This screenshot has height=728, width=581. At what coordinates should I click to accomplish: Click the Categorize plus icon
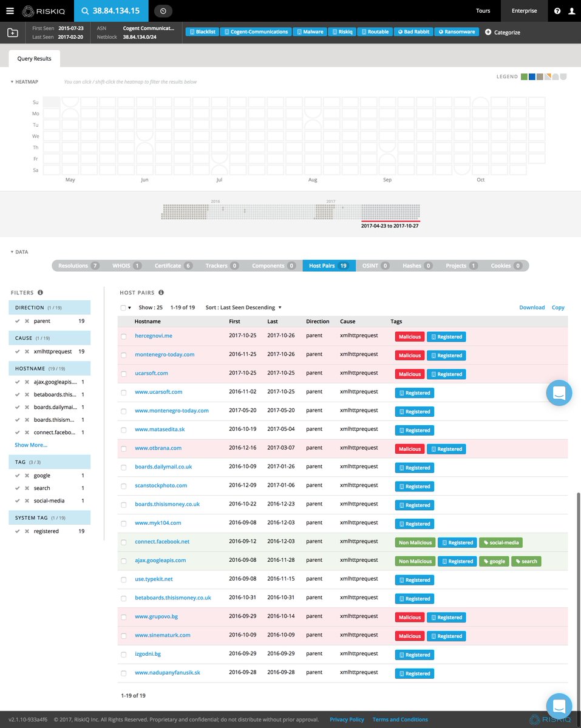488,32
